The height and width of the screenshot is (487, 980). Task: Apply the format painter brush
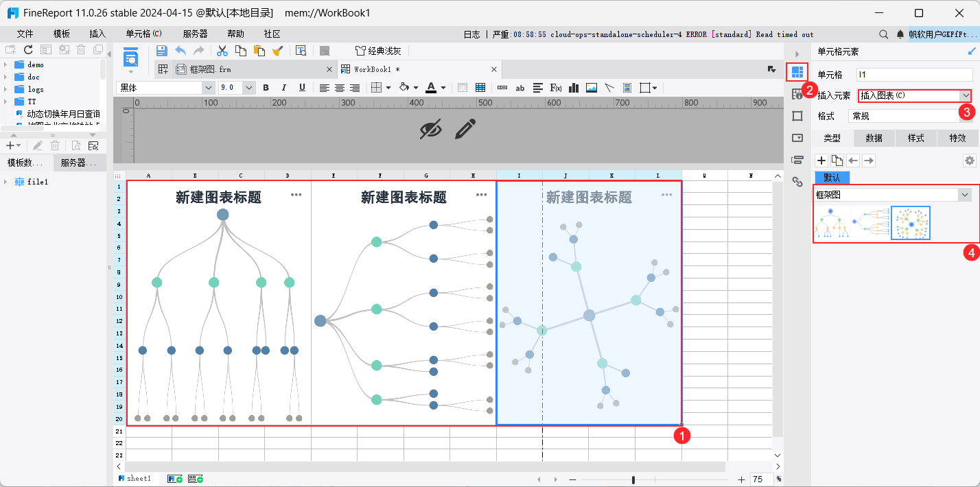(x=277, y=50)
